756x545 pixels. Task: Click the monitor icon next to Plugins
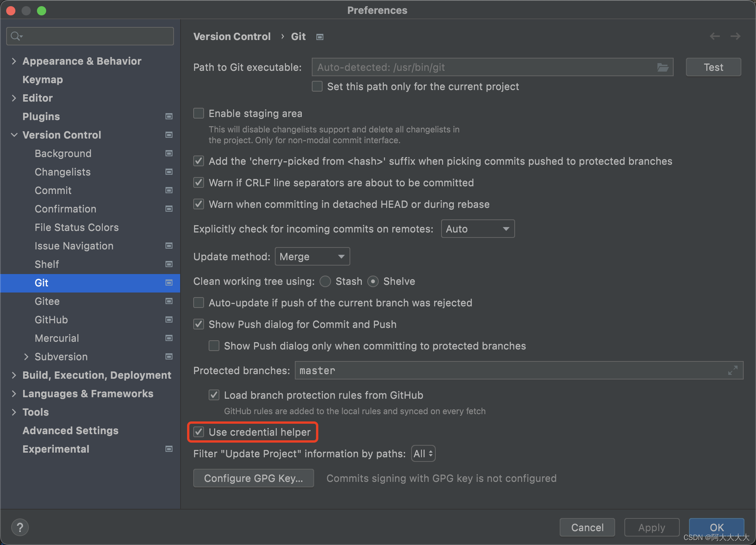pyautogui.click(x=169, y=116)
